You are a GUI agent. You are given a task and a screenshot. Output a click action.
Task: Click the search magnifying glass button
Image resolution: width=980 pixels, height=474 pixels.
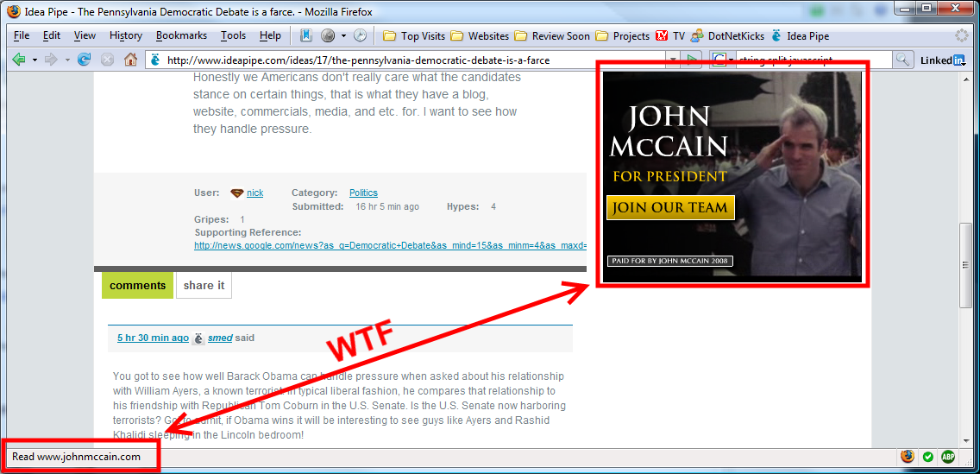[x=902, y=60]
